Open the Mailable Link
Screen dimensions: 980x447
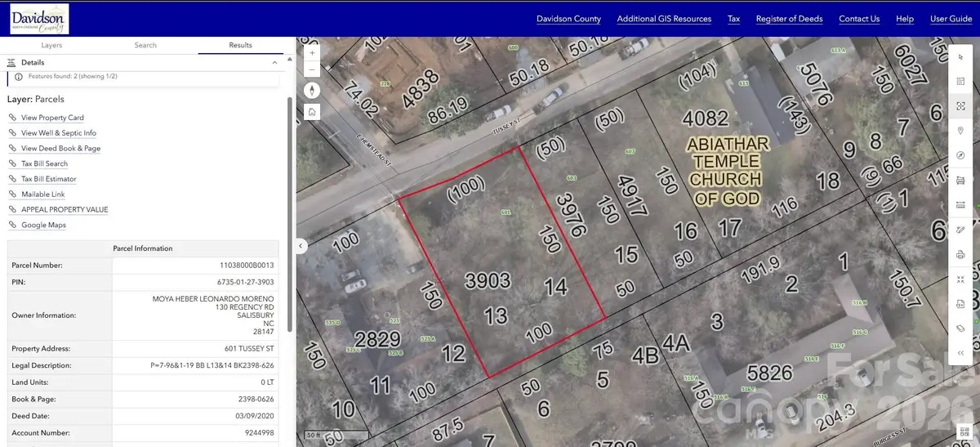click(43, 194)
